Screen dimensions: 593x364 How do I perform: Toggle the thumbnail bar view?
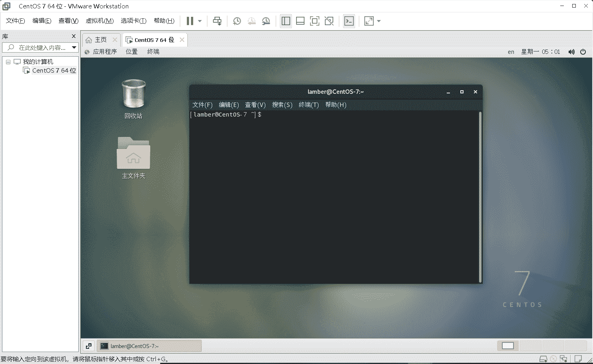coord(300,21)
